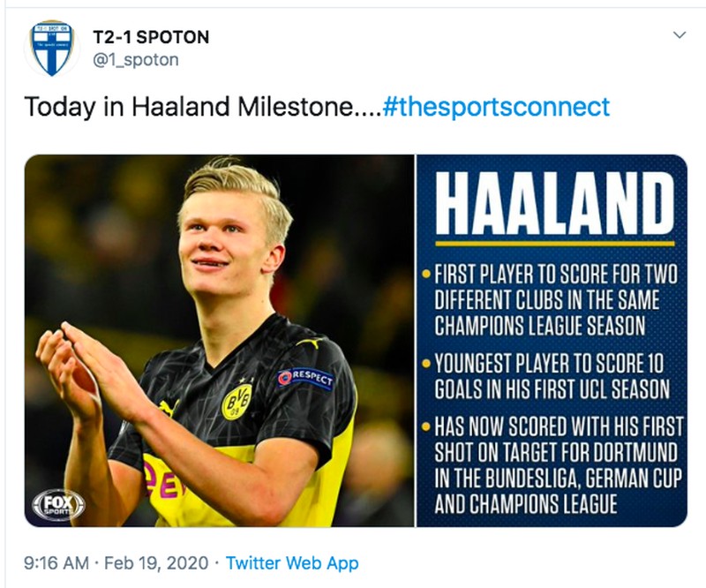Click the BVB crest on the jersey
The height and width of the screenshot is (588, 706).
[x=236, y=399]
